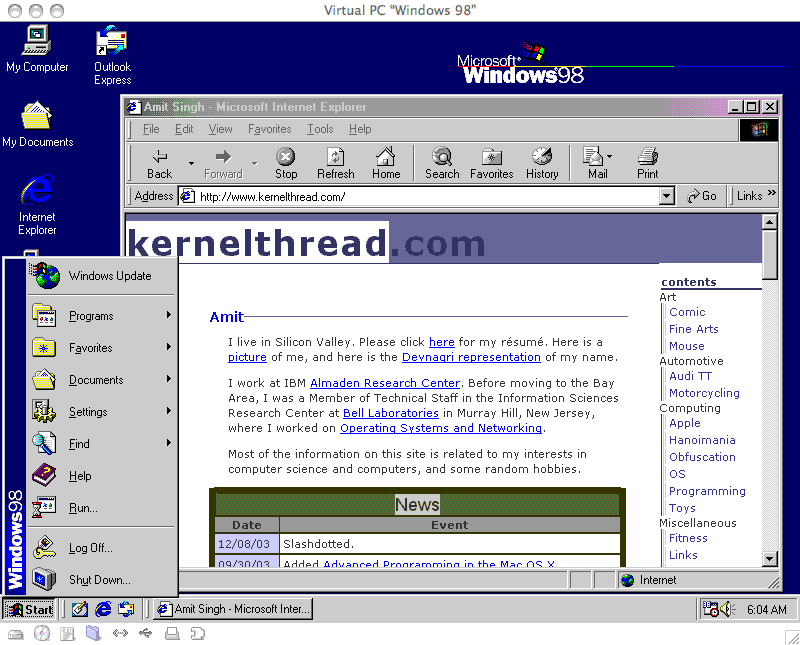This screenshot has height=645, width=800.
Task: Open Help from the Start menu
Action: 101,476
